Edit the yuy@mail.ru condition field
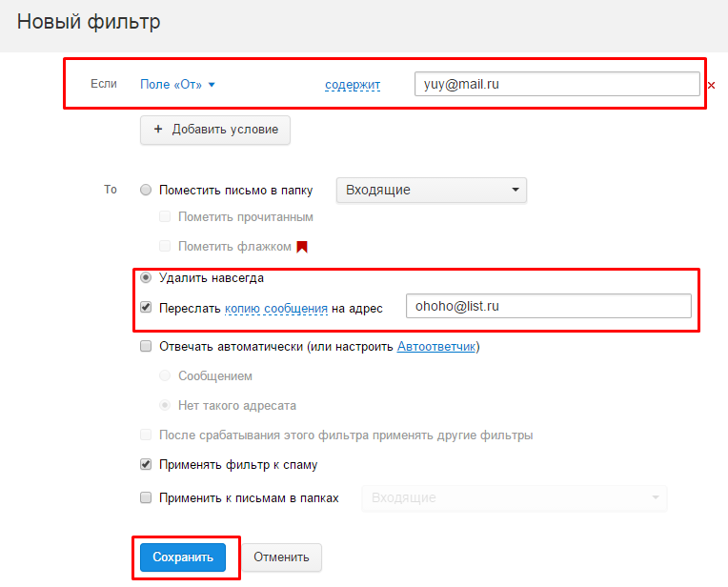 click(x=556, y=84)
